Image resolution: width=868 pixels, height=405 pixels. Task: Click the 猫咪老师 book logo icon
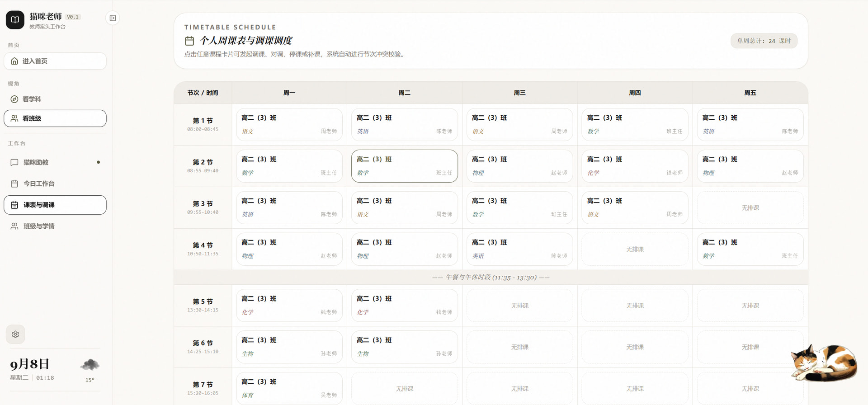(x=15, y=20)
